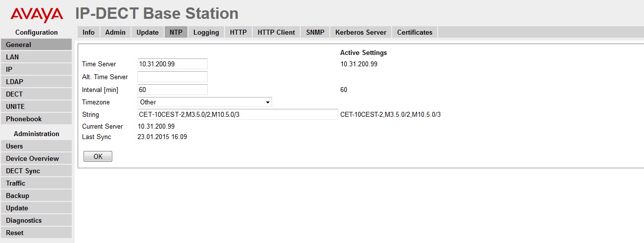The width and height of the screenshot is (644, 243).
Task: Click the String label
Action: (x=91, y=114)
